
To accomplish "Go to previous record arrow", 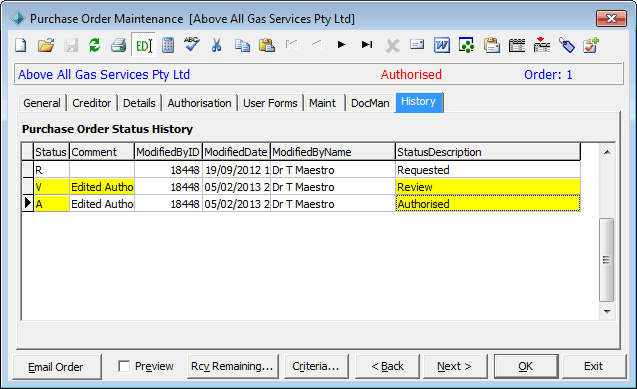I will point(316,44).
